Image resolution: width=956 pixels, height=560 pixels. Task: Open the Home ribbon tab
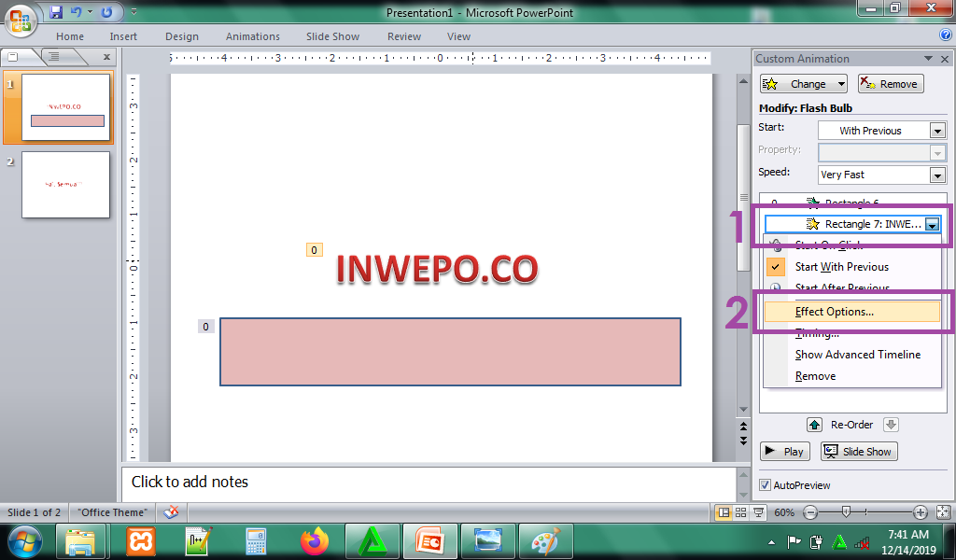click(x=70, y=36)
